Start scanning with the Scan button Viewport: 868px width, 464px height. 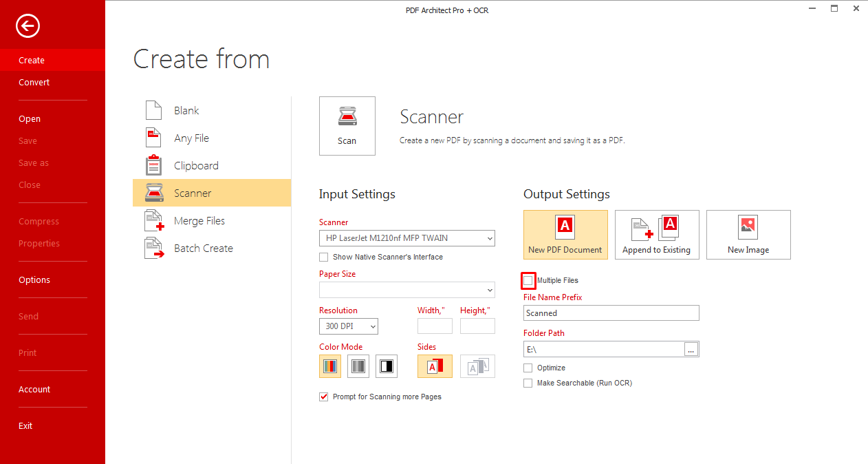click(x=347, y=125)
